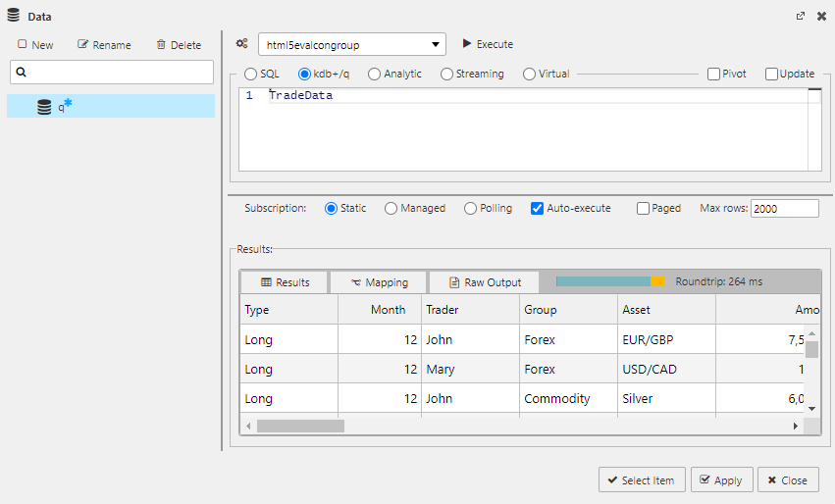
Task: Select the q data source row
Action: (111, 106)
